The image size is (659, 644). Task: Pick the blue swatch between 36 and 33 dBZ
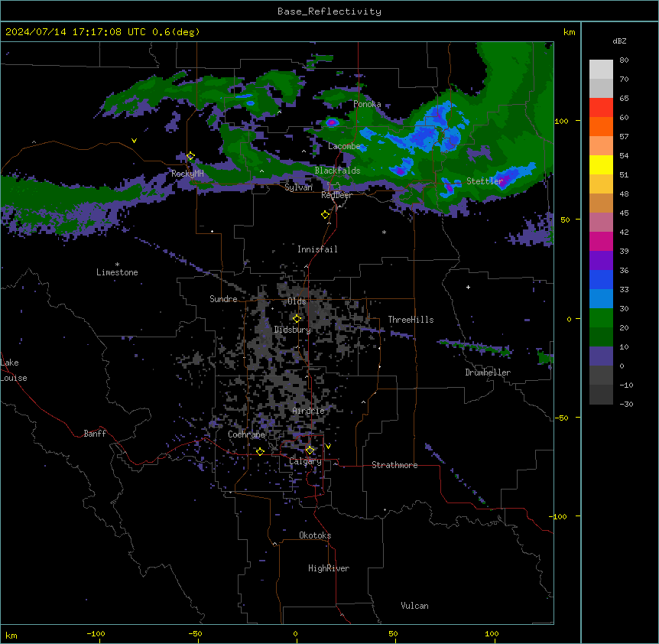(601, 279)
